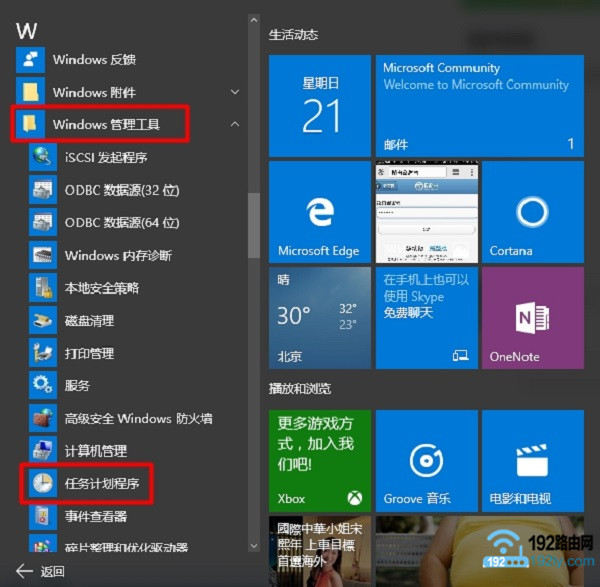This screenshot has width=600, height=587.
Task: Open the 邮件 Microsoft Community tile
Action: [480, 106]
